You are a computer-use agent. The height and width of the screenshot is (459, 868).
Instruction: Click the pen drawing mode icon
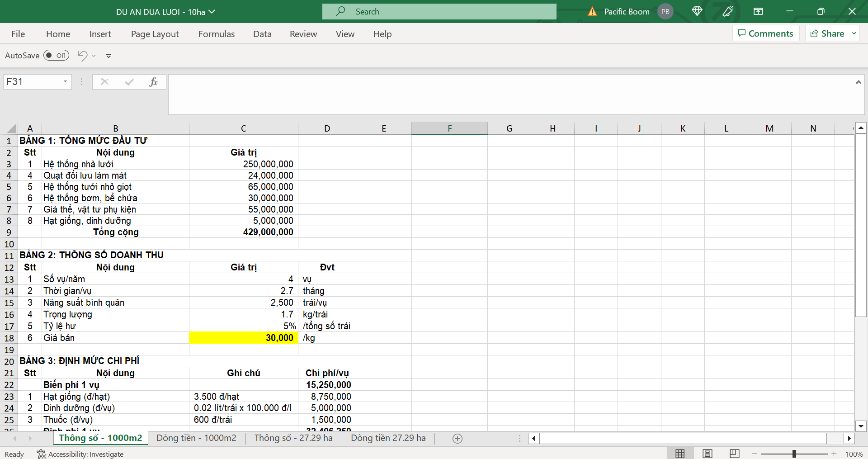(728, 11)
